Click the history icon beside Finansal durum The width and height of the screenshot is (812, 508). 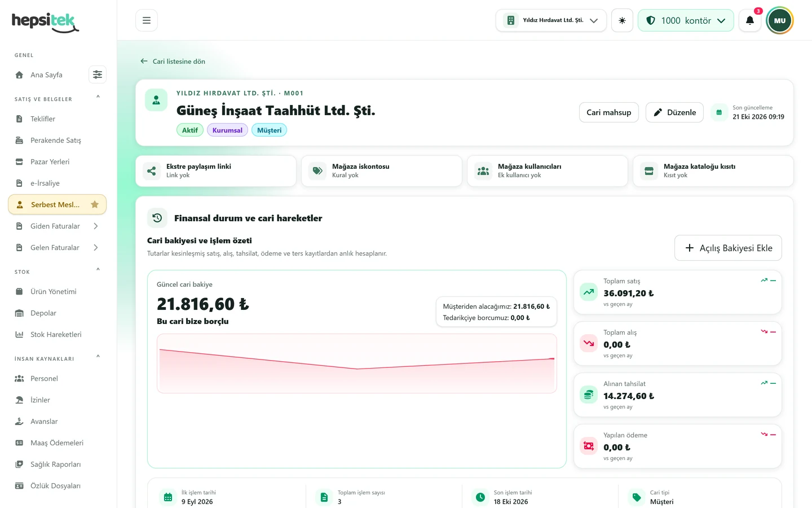[157, 218]
